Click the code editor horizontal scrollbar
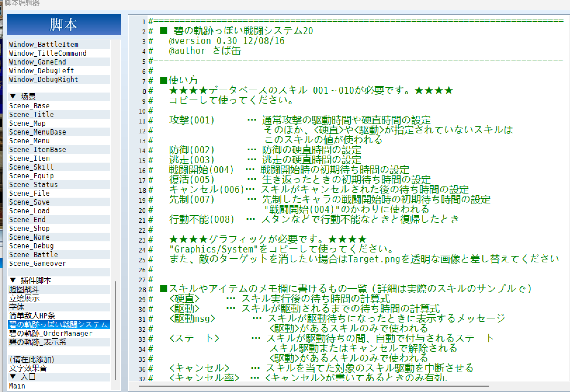The width and height of the screenshot is (570, 392). (x=314, y=386)
